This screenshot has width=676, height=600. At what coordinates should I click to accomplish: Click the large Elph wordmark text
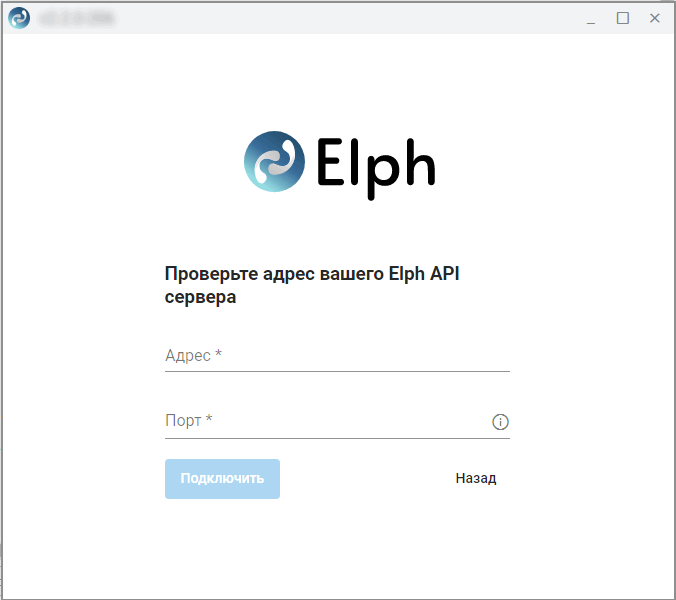click(x=376, y=167)
